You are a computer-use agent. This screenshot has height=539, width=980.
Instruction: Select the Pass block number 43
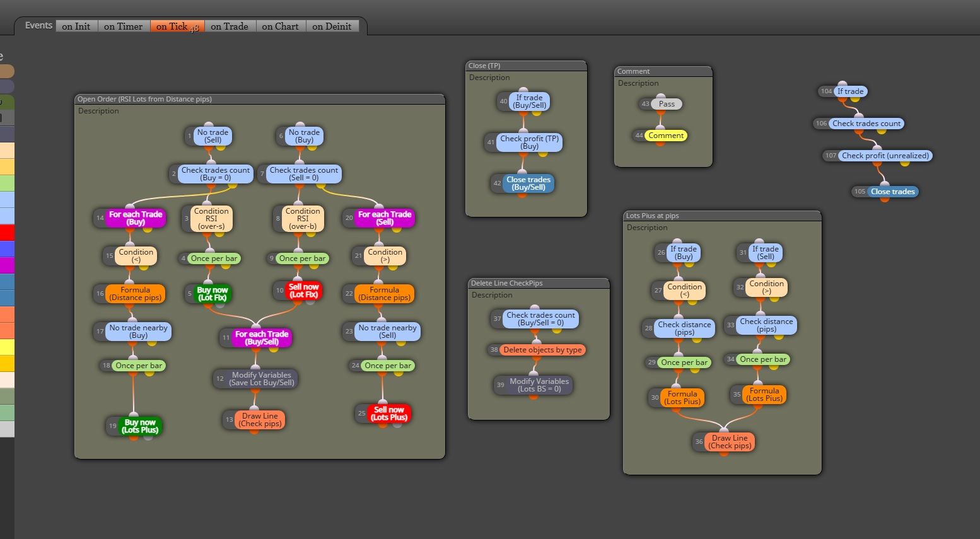click(x=667, y=104)
